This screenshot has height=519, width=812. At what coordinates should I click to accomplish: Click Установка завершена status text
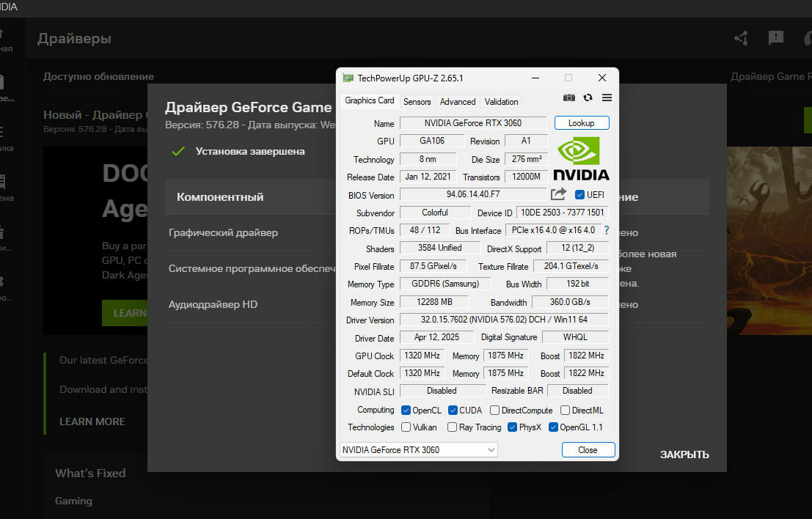(250, 151)
